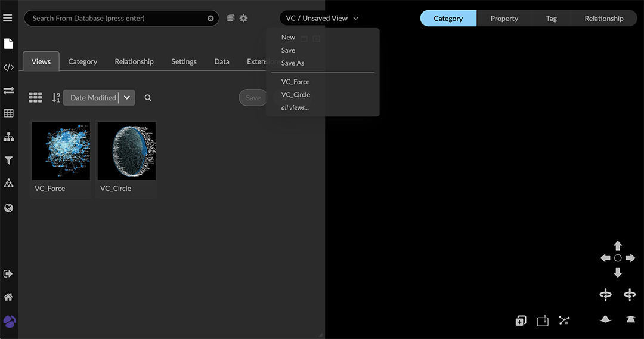
Task: Open the Filter funnel panel in sidebar
Action: coord(8,161)
